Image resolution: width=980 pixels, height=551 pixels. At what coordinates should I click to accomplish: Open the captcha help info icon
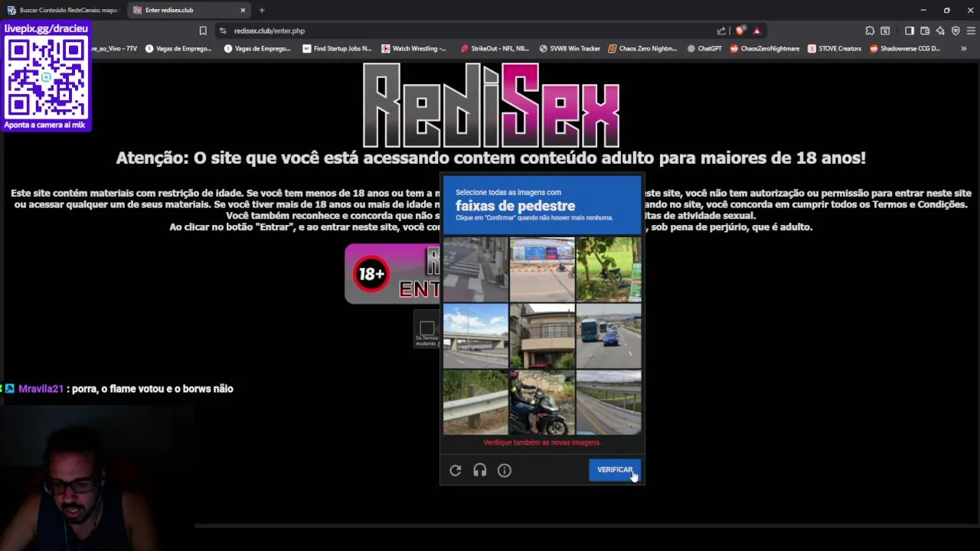(505, 471)
